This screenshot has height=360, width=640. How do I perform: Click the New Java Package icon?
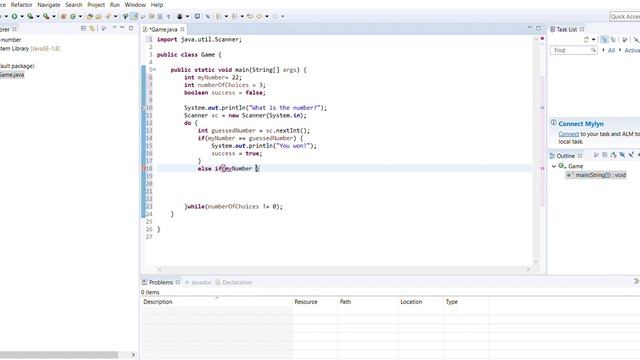point(64,16)
